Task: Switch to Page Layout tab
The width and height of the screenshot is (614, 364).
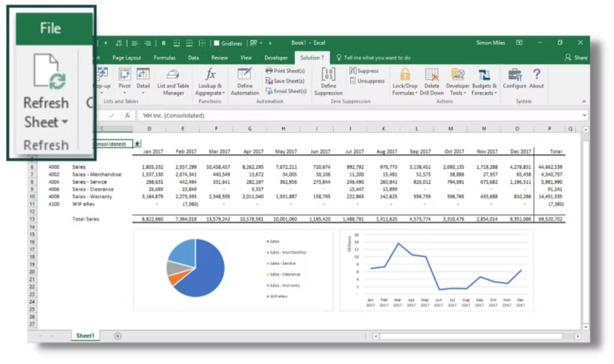Action: 127,57
